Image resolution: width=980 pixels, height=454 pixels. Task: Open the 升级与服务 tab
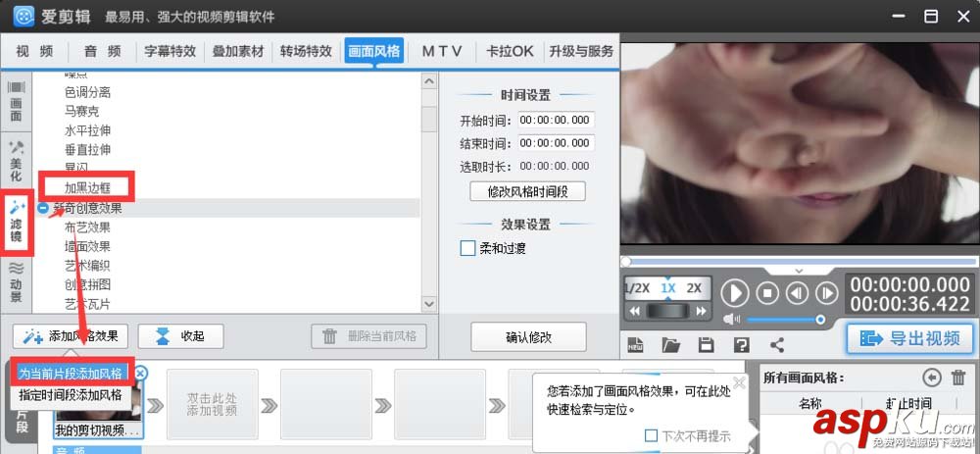tap(581, 51)
